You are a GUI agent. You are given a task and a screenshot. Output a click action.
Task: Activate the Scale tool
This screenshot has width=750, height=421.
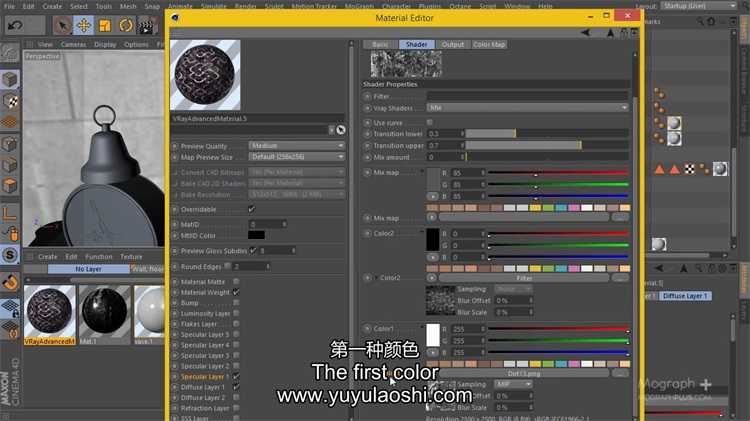coord(104,25)
